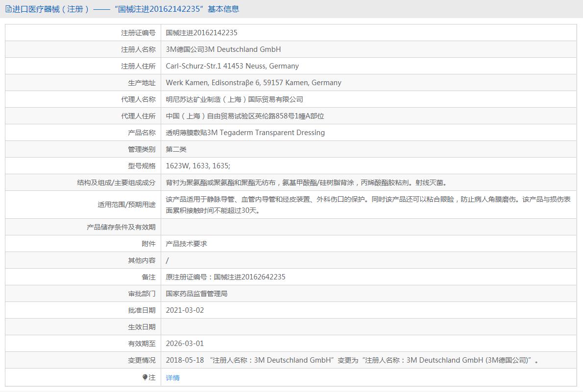Click the 适用范围/预期用途 label

click(127, 205)
